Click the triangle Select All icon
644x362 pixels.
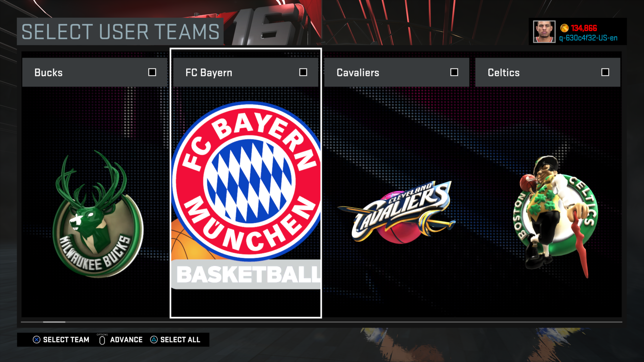pyautogui.click(x=154, y=340)
